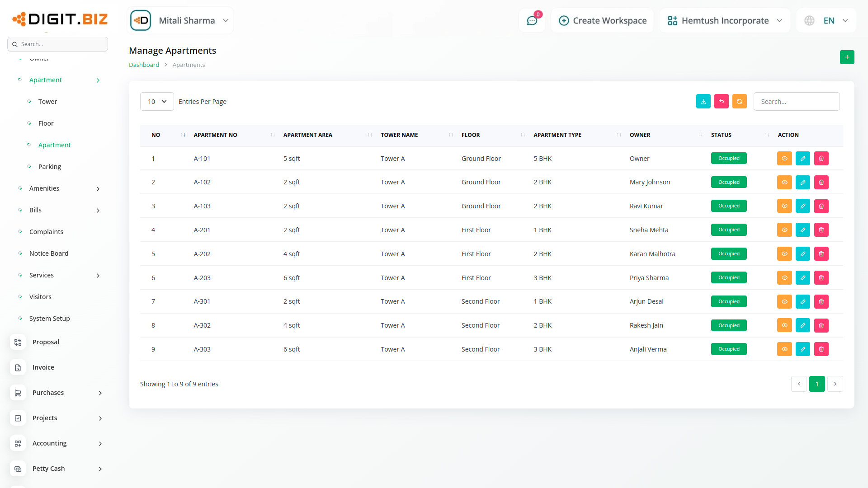The width and height of the screenshot is (868, 488).
Task: Open the chat messages icon
Action: pos(532,21)
